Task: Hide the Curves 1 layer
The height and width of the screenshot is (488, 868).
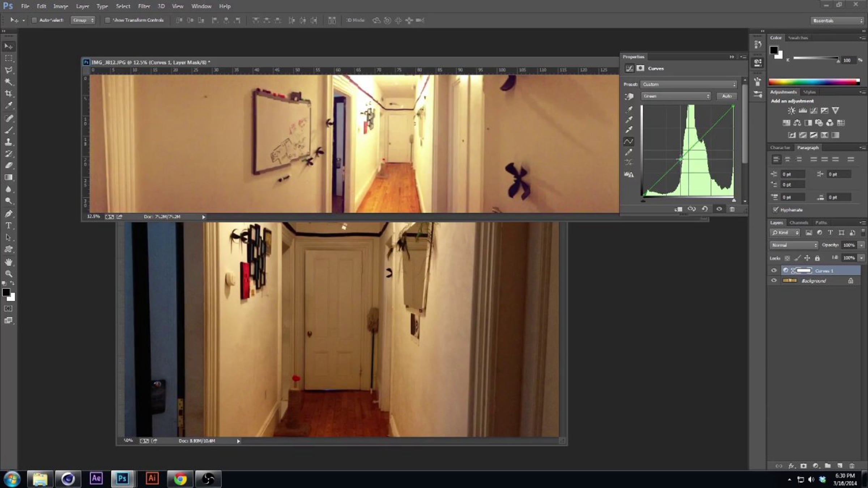Action: click(x=774, y=270)
